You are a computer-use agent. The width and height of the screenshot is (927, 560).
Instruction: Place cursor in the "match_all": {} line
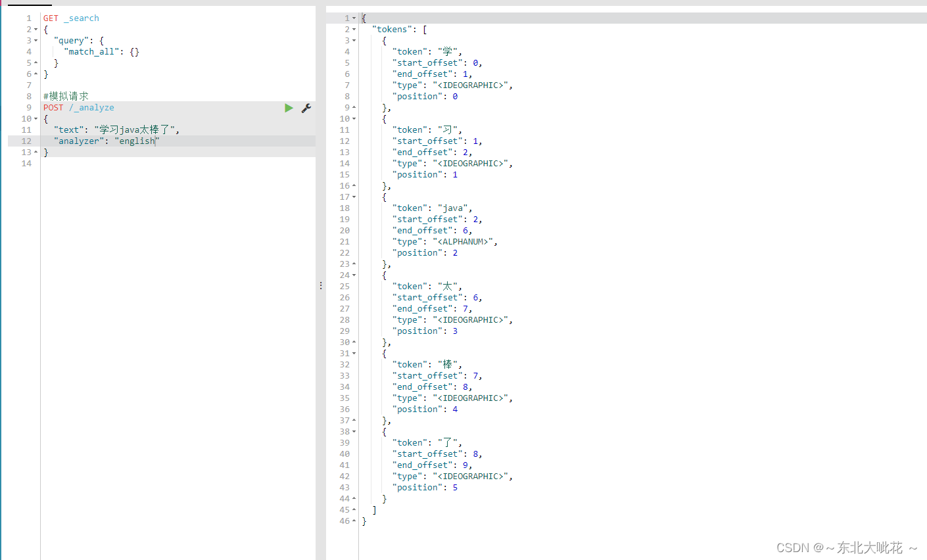click(101, 52)
